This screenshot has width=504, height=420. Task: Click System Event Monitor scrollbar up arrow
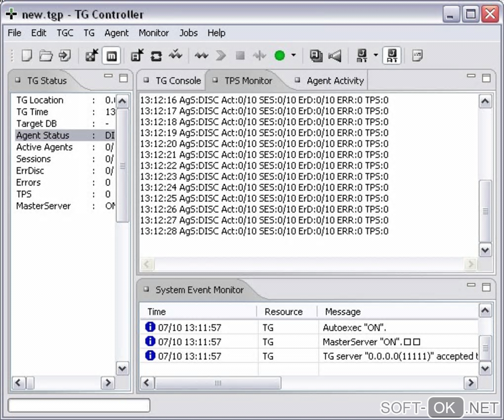(x=485, y=310)
